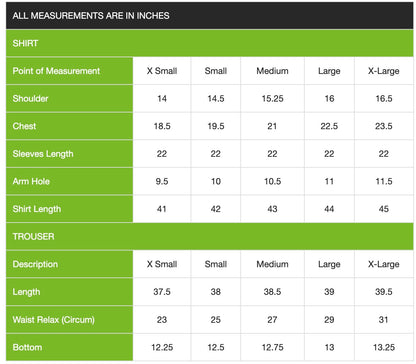Click the shirt Medium column header
Screen dimensions: 416x364
272,71
